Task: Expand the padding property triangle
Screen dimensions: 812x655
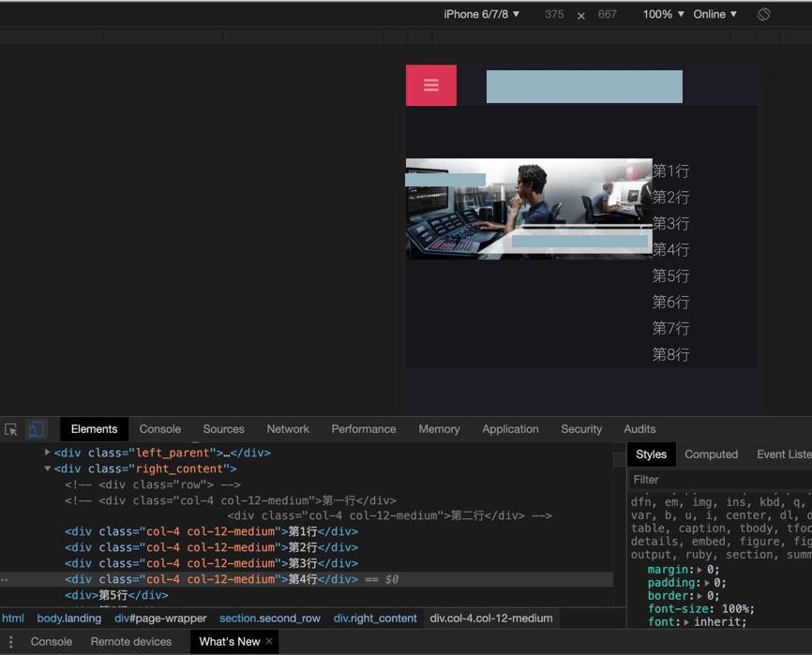Action: point(707,583)
